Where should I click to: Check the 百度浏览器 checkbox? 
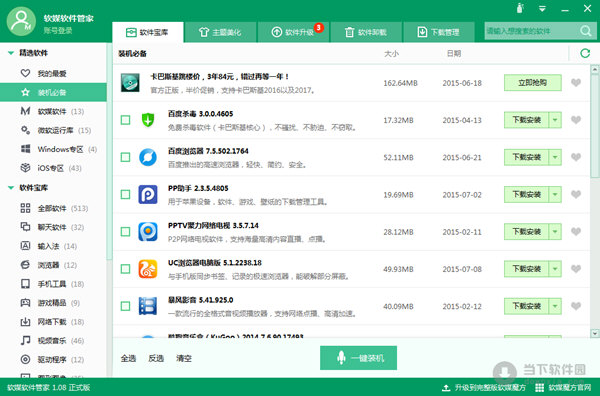click(x=125, y=157)
